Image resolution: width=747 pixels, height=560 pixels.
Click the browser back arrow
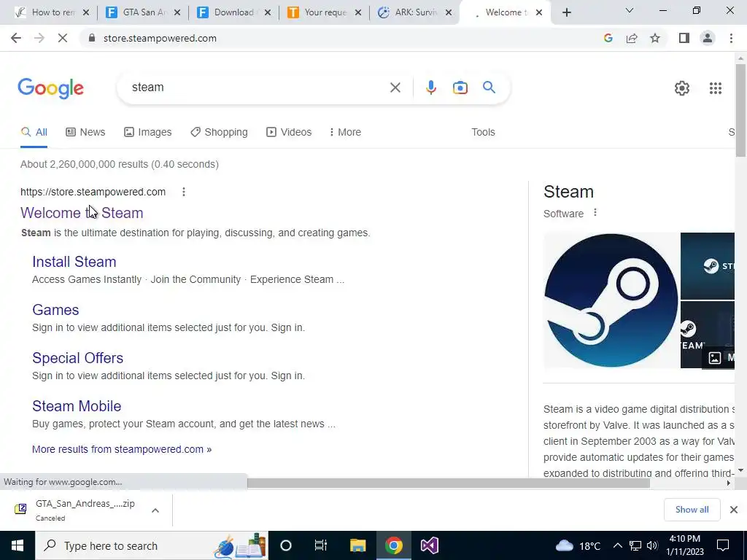click(16, 38)
